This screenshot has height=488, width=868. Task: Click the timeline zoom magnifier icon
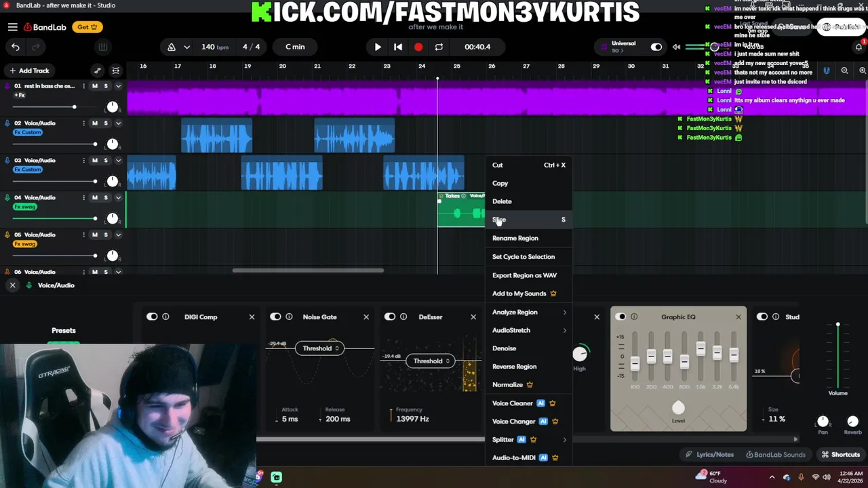pos(844,70)
